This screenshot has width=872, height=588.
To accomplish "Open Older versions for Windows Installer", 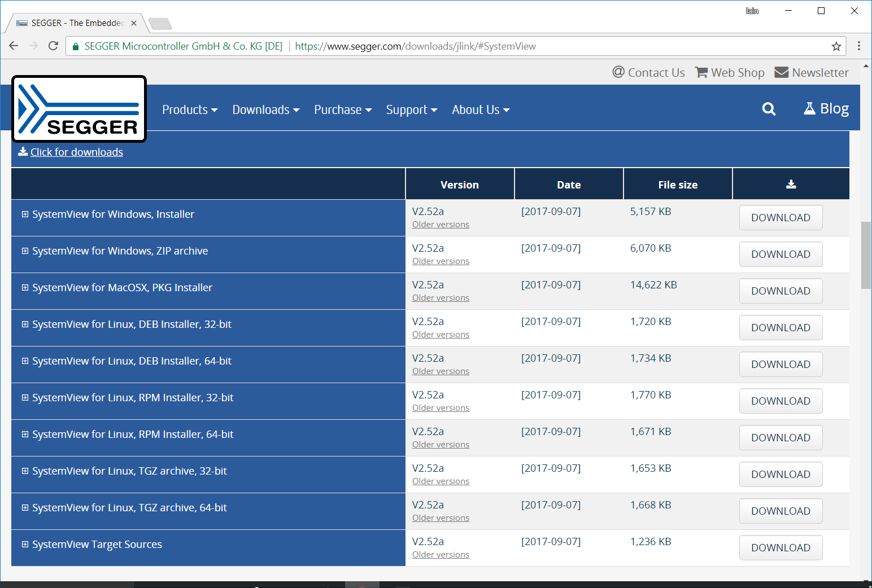I will [441, 225].
